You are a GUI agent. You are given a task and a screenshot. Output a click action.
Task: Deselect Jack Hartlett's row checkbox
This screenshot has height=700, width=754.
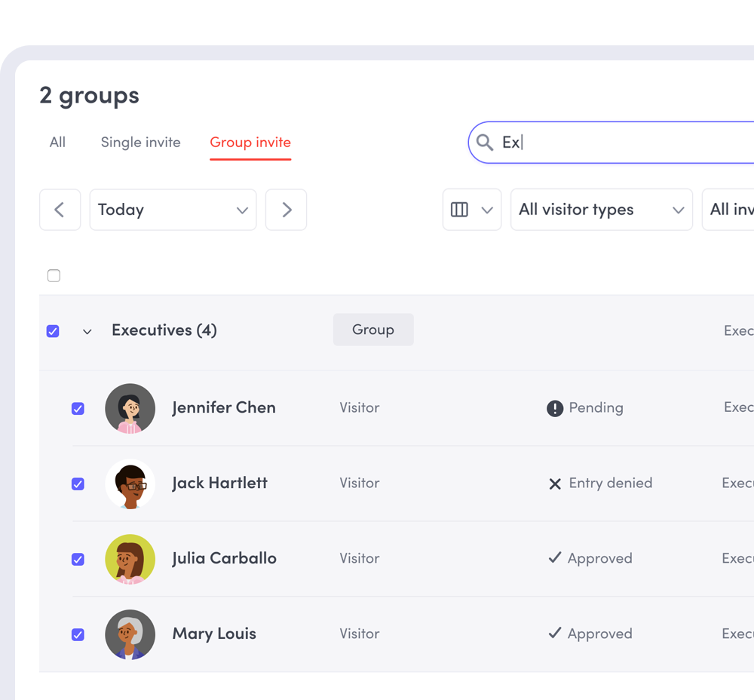[x=78, y=484]
